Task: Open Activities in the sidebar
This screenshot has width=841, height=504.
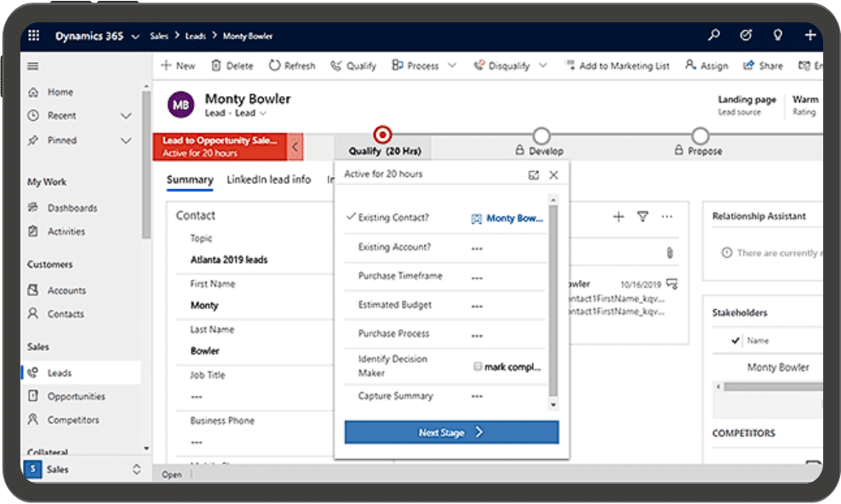Action: (66, 232)
